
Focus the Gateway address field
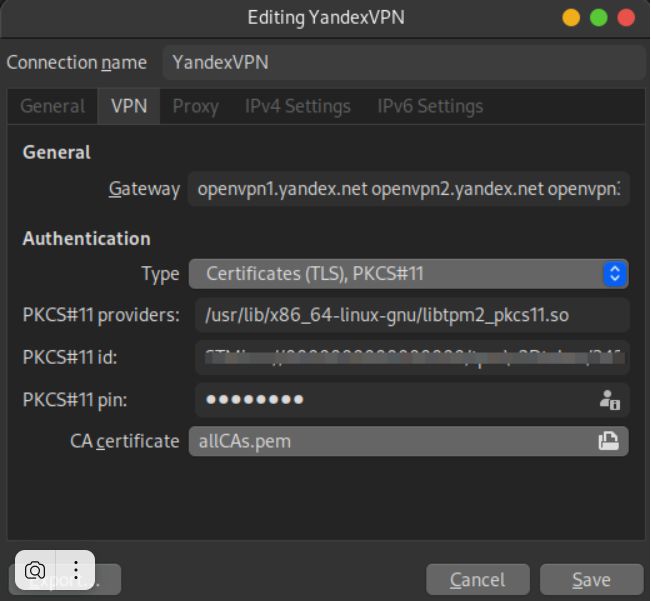point(408,188)
